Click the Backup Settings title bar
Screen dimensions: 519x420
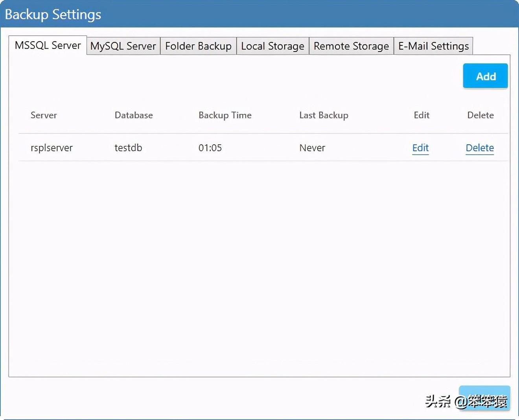(53, 14)
